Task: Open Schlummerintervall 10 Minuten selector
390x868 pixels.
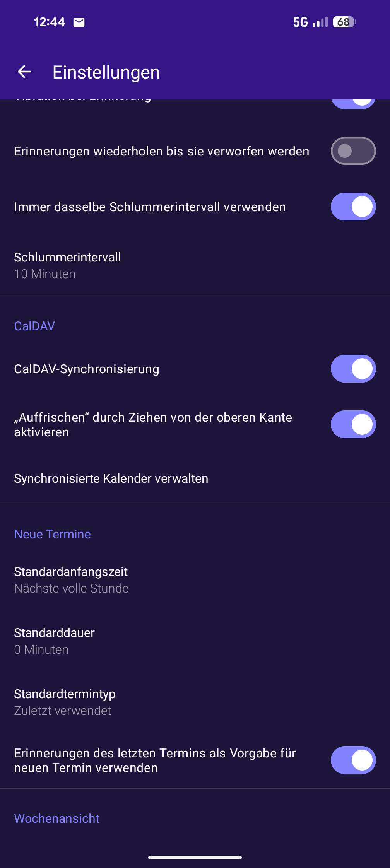Action: click(x=67, y=265)
